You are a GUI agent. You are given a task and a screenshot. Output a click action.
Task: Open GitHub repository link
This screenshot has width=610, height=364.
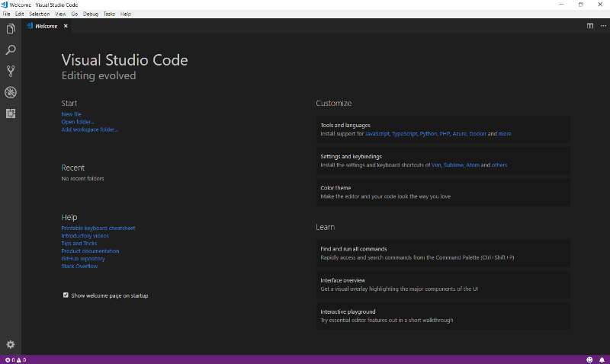point(83,258)
